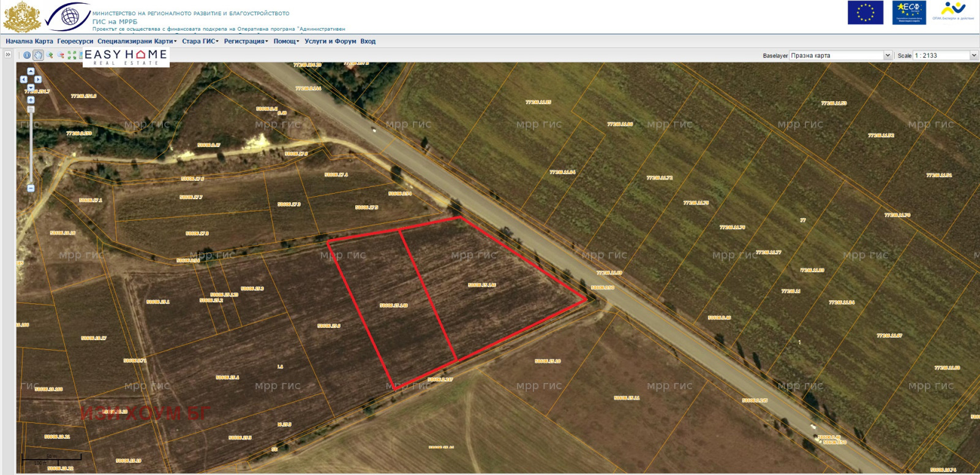The width and height of the screenshot is (980, 475).
Task: Pan the map up with arrow
Action: pyautogui.click(x=31, y=72)
